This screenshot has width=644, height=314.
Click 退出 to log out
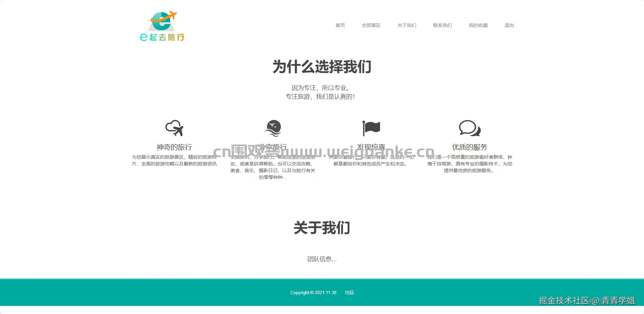click(x=509, y=25)
